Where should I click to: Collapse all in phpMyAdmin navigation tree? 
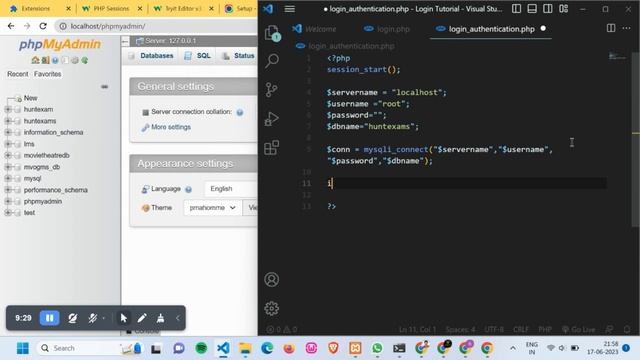(x=104, y=87)
